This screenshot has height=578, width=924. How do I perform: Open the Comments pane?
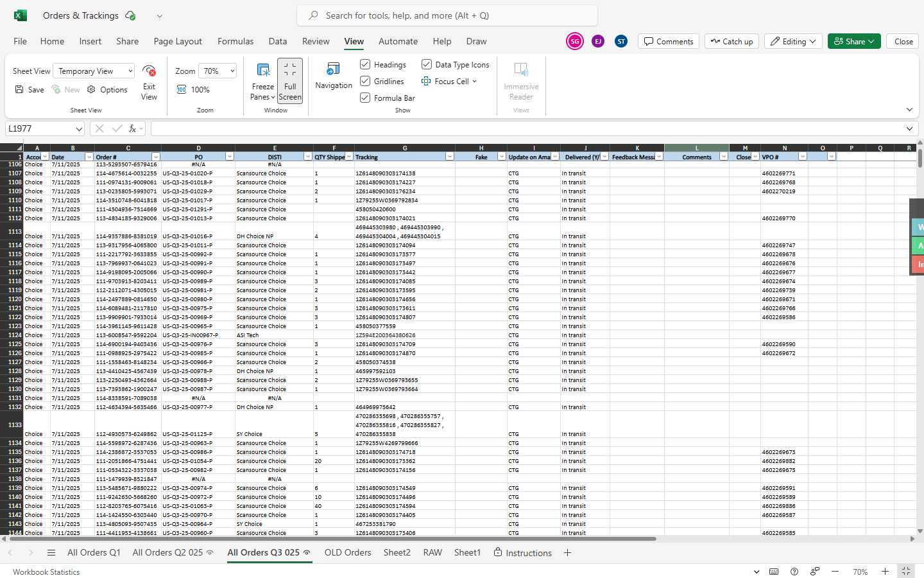click(x=669, y=41)
